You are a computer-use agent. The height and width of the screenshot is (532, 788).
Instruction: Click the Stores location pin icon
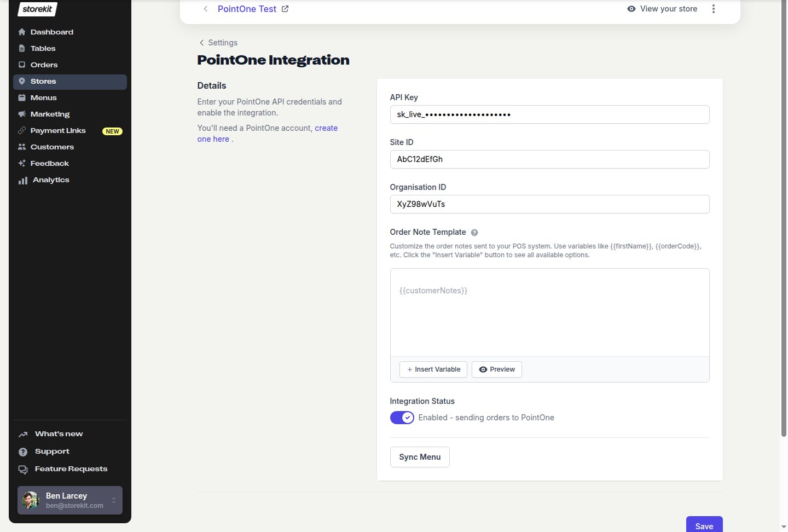tap(22, 81)
